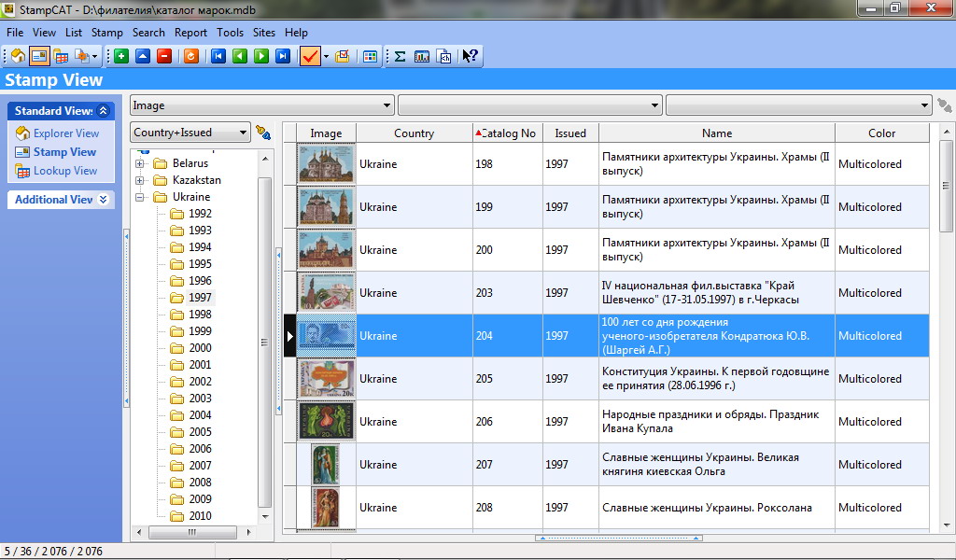Click the stamp thumbnail for catalog No 208

pos(326,508)
